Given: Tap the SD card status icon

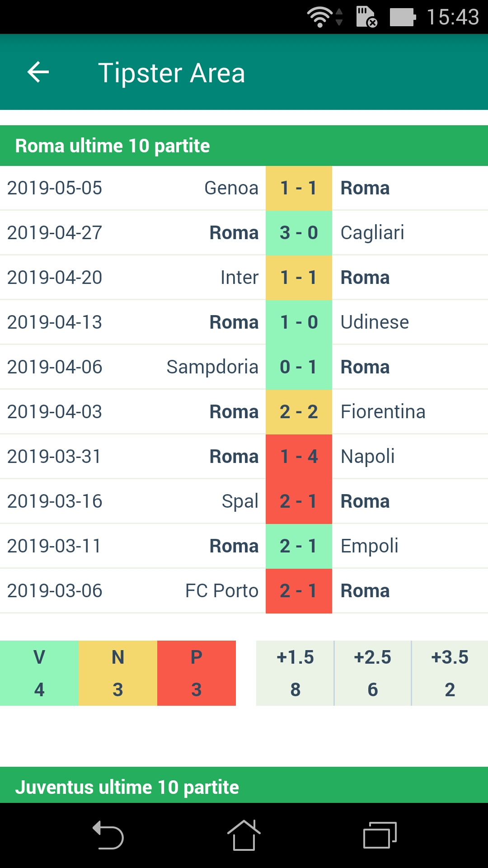Looking at the screenshot, I should click(x=366, y=17).
